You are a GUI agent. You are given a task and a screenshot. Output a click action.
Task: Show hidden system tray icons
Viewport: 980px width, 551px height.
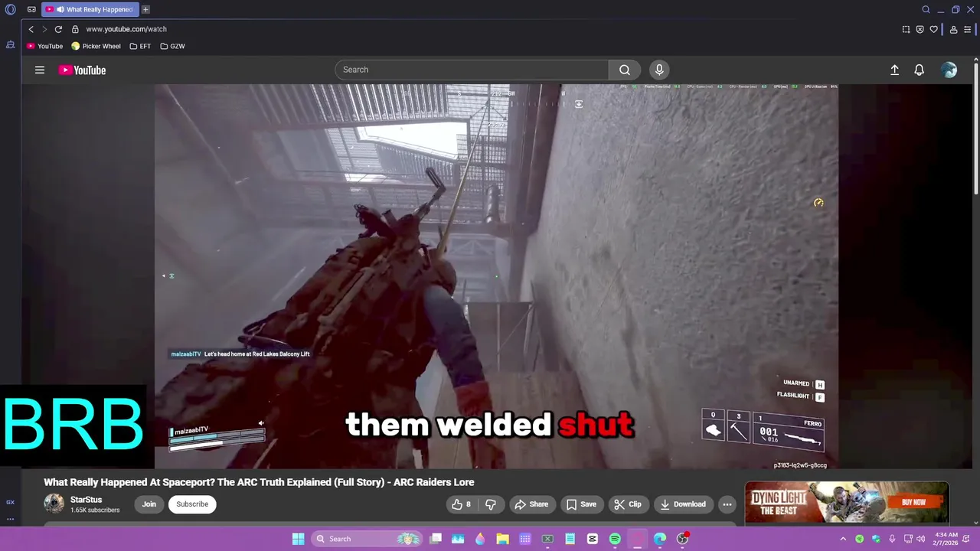coord(843,539)
